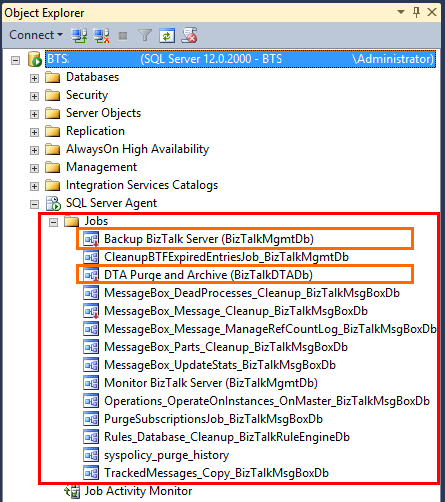Screen dimensions: 445x502
Task: Select Integration Services Catalogs label
Action: pyautogui.click(x=142, y=185)
